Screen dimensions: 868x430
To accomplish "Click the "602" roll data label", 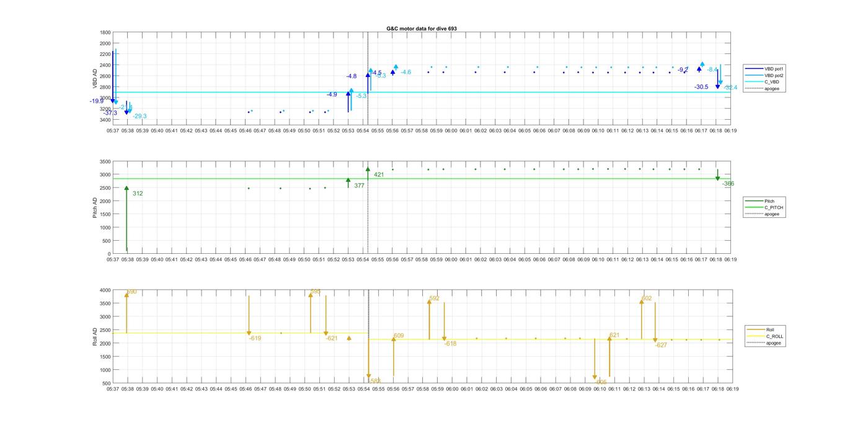I will pos(647,298).
